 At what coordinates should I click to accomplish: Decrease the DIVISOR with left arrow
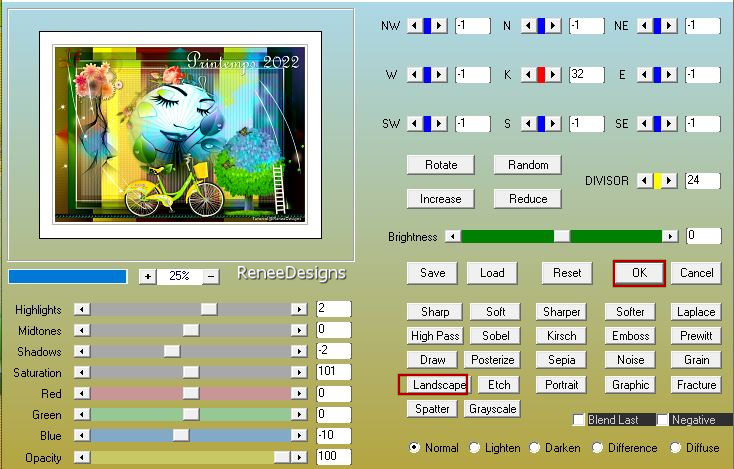pos(645,180)
